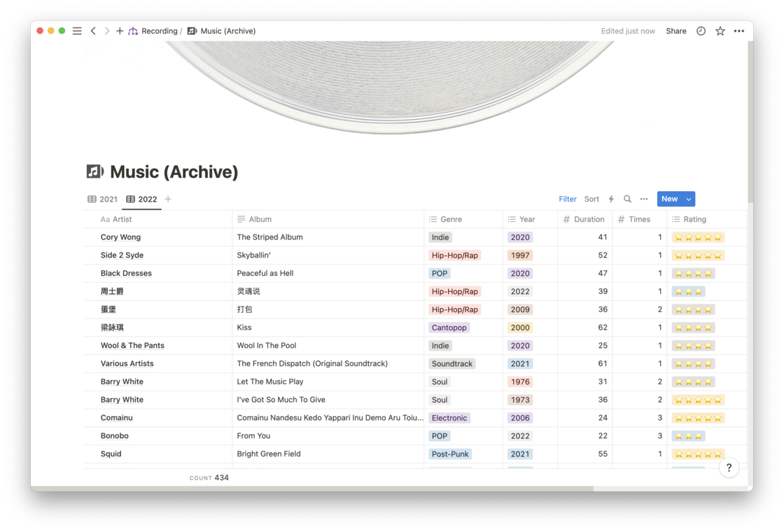Viewport: 784px width, 532px height.
Task: Open database view options ellipsis
Action: (x=644, y=199)
